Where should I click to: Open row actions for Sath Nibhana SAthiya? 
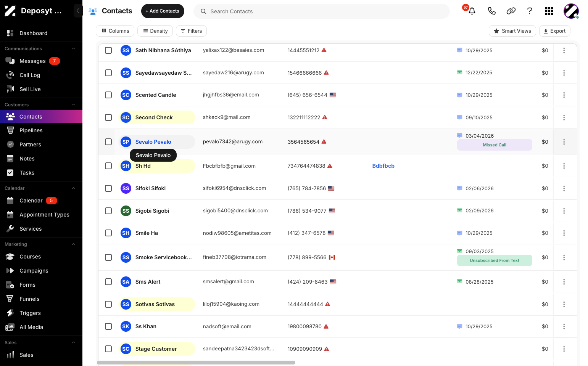coord(564,50)
